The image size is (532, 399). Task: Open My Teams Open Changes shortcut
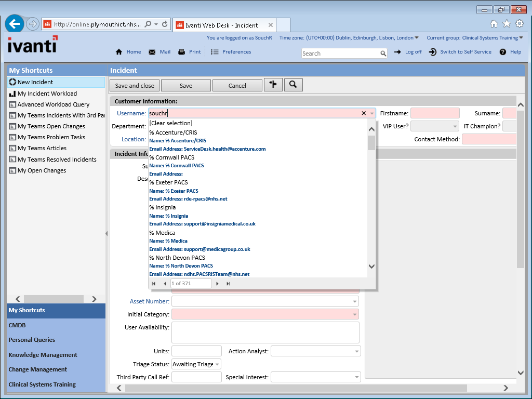51,126
